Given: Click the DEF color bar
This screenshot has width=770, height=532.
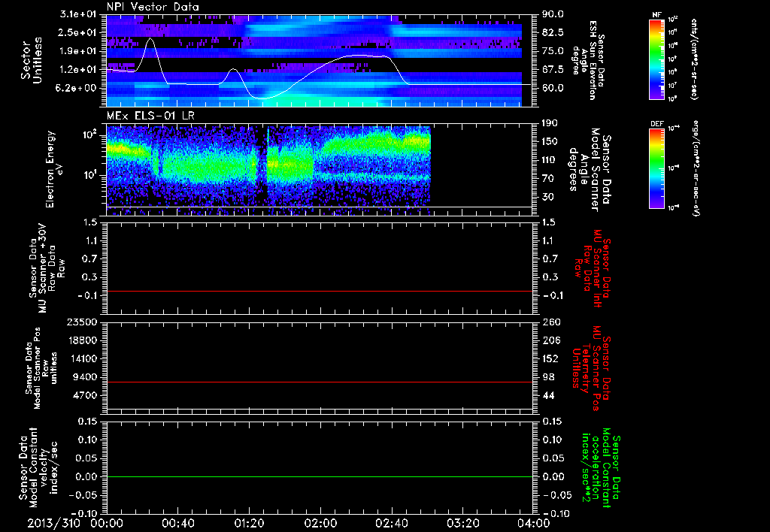Looking at the screenshot, I should click(656, 168).
